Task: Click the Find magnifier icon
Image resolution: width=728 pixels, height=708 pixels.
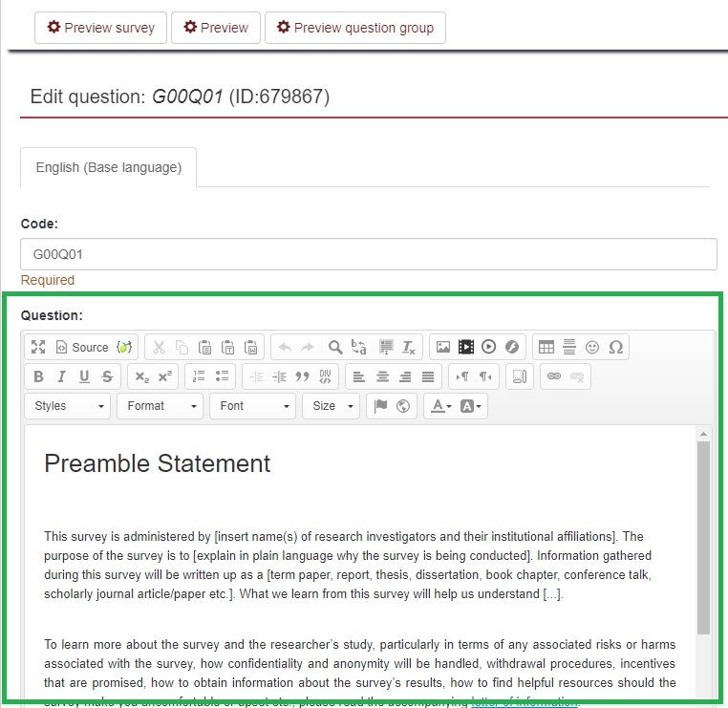Action: (335, 347)
